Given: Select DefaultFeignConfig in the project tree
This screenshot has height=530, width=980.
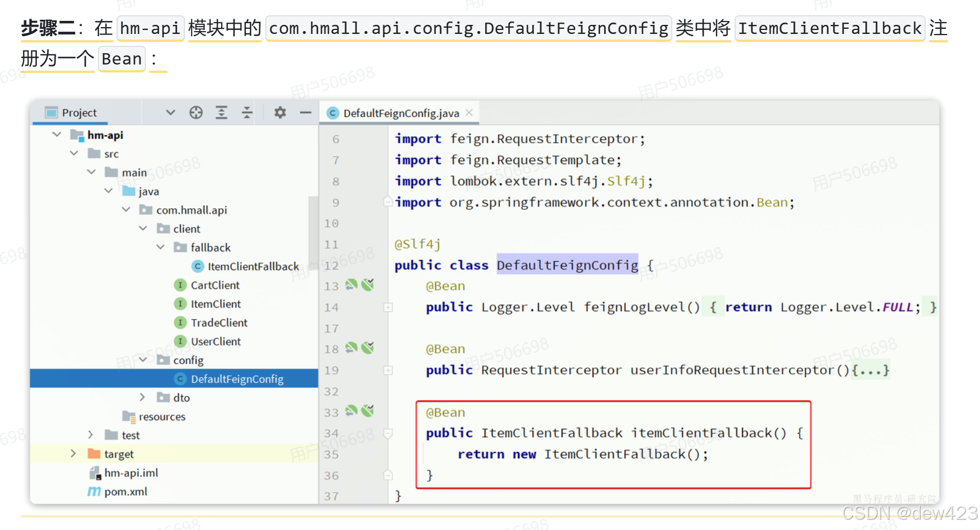Looking at the screenshot, I should click(x=238, y=379).
